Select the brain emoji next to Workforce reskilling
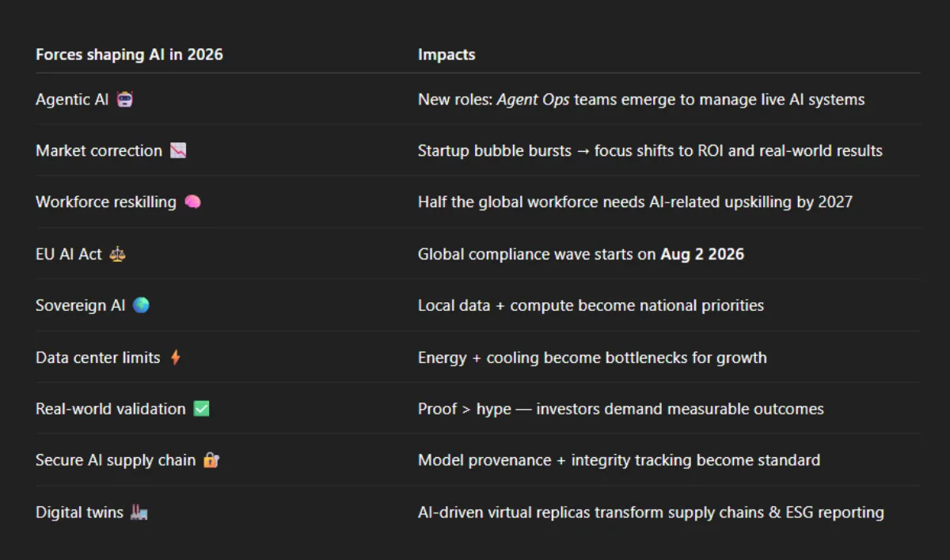 coord(192,202)
